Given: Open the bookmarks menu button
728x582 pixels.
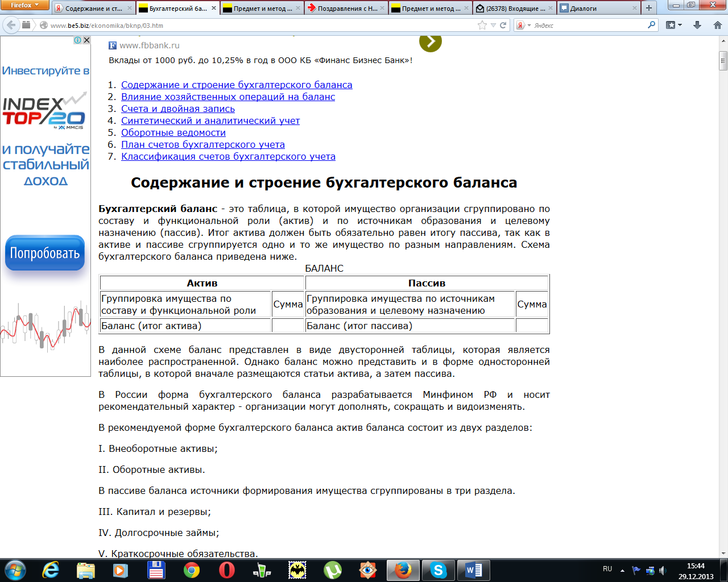Looking at the screenshot, I should (x=674, y=25).
